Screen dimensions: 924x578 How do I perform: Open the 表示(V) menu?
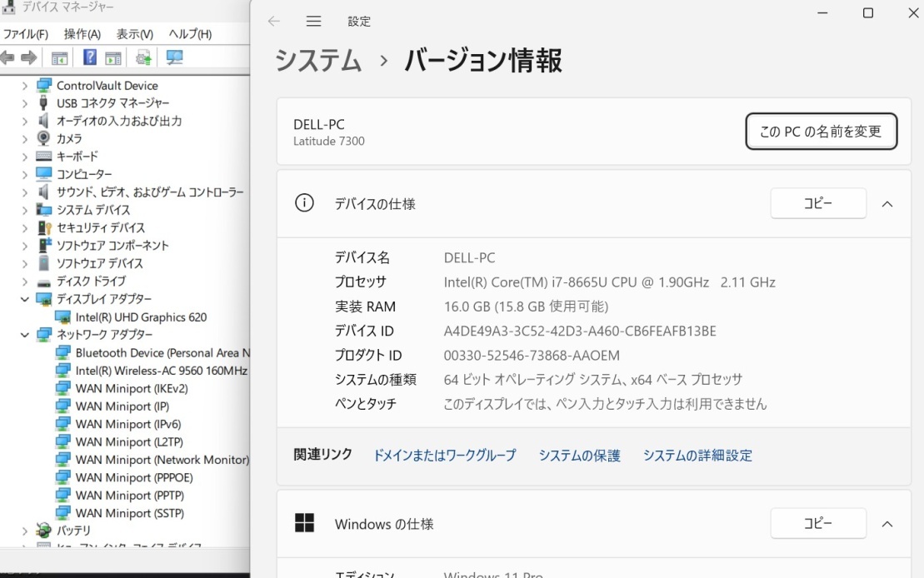tap(134, 34)
